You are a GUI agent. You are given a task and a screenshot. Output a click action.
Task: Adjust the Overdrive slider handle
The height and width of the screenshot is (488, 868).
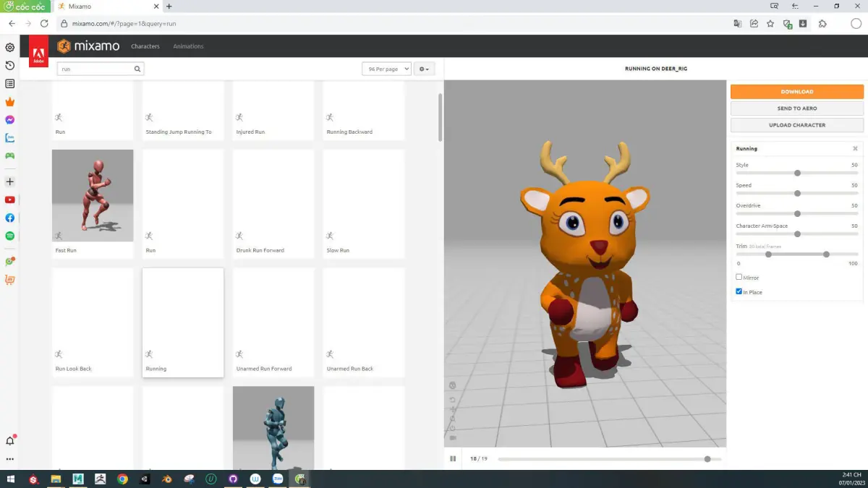click(797, 213)
